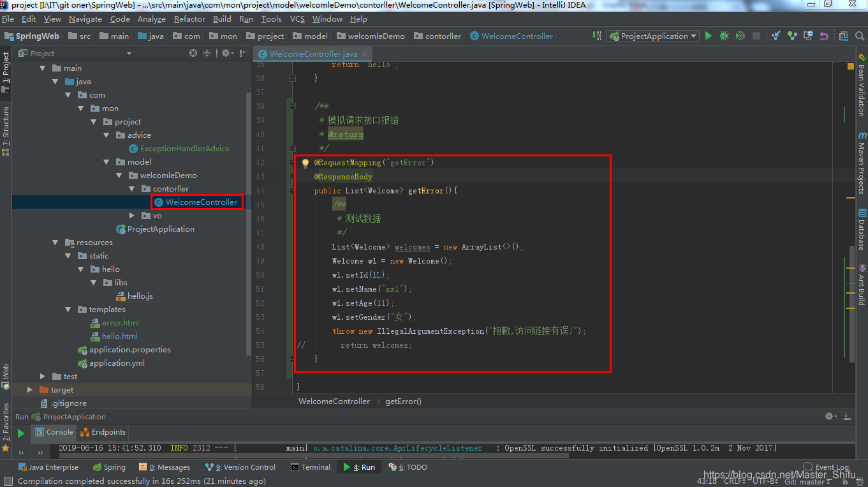Close the WelcomeController.java editor tab
The width and height of the screenshot is (868, 487).
(x=364, y=54)
